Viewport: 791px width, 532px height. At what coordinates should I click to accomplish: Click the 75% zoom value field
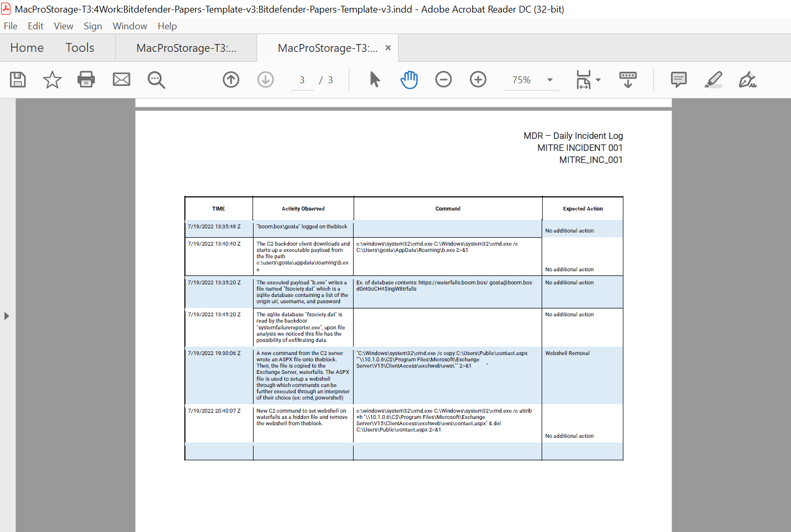(522, 80)
